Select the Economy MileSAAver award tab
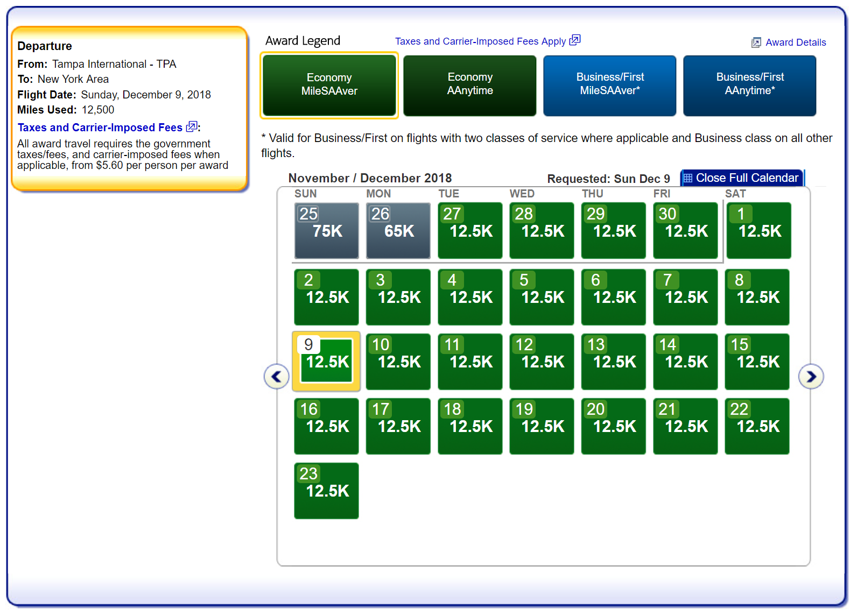This screenshot has height=616, width=857. [329, 85]
